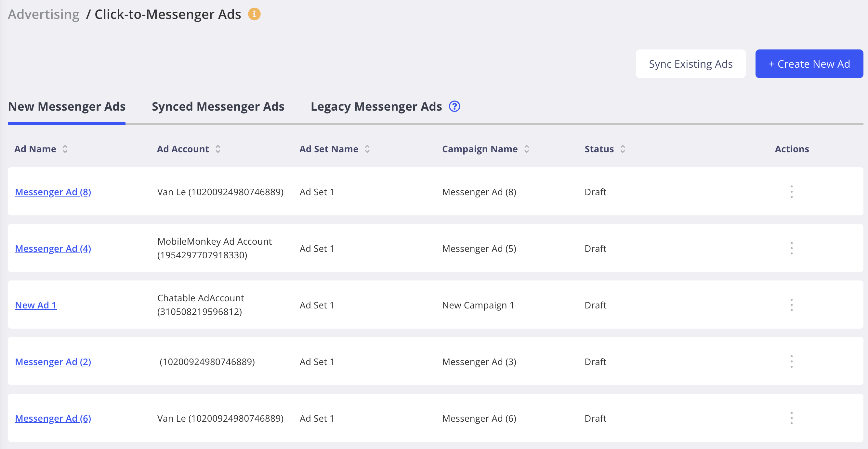Go to Advertising breadcrumb
The width and height of the screenshot is (868, 449).
tap(44, 14)
